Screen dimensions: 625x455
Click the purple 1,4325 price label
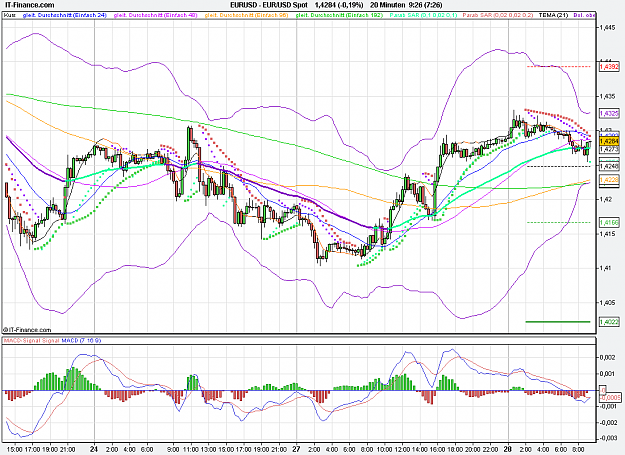(609, 114)
